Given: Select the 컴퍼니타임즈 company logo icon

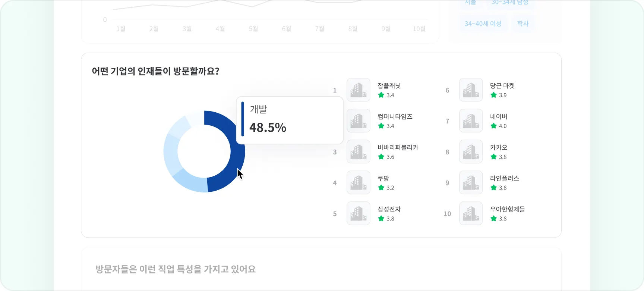Looking at the screenshot, I should (x=359, y=121).
